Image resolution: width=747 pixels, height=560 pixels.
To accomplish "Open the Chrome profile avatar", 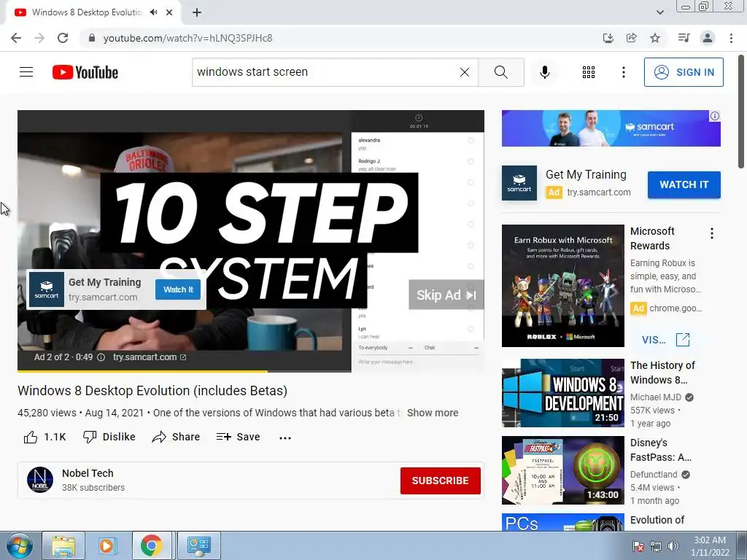I will coord(708,38).
